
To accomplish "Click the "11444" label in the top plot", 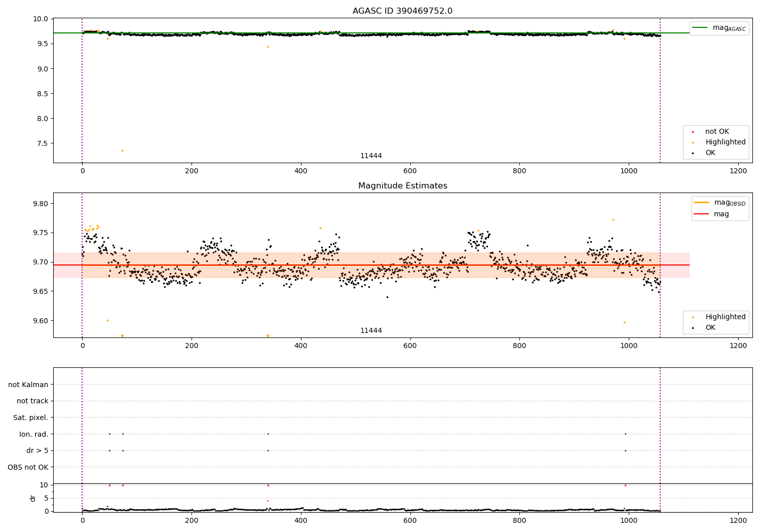I will (x=371, y=156).
